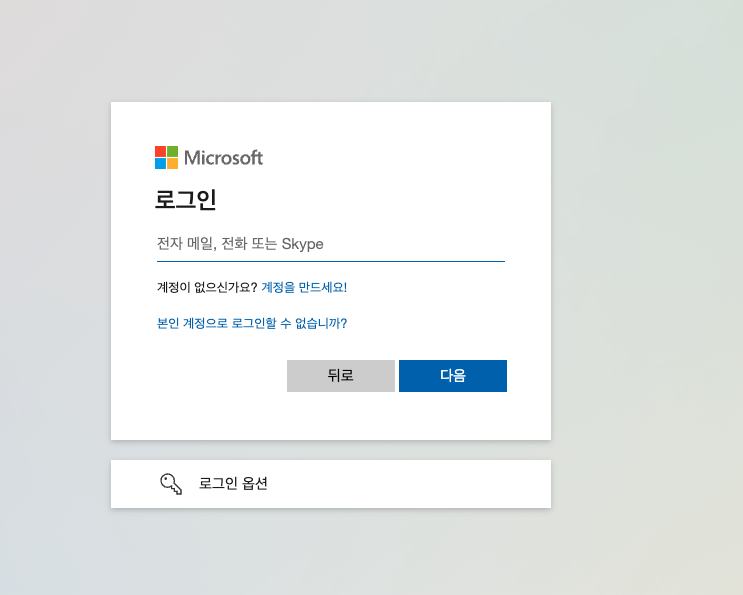The width and height of the screenshot is (743, 595).
Task: Click the 다음 button
Action: click(x=453, y=376)
